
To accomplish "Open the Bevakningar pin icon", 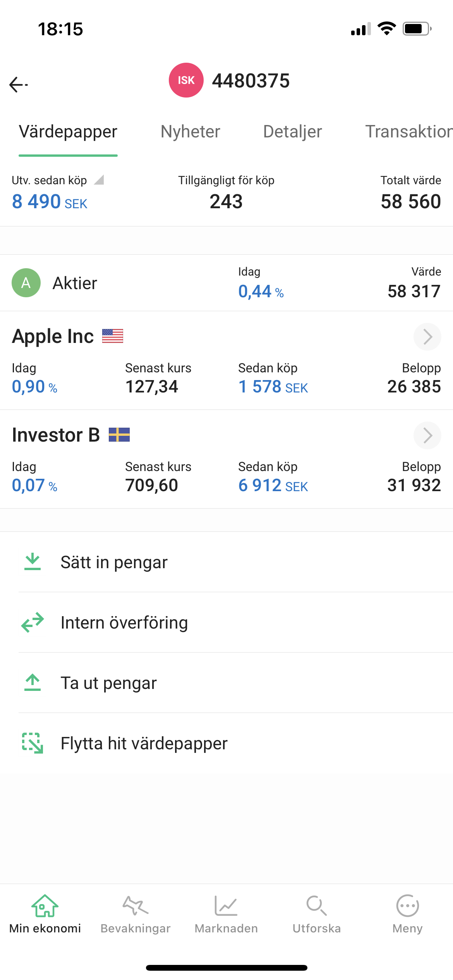I will [x=136, y=905].
